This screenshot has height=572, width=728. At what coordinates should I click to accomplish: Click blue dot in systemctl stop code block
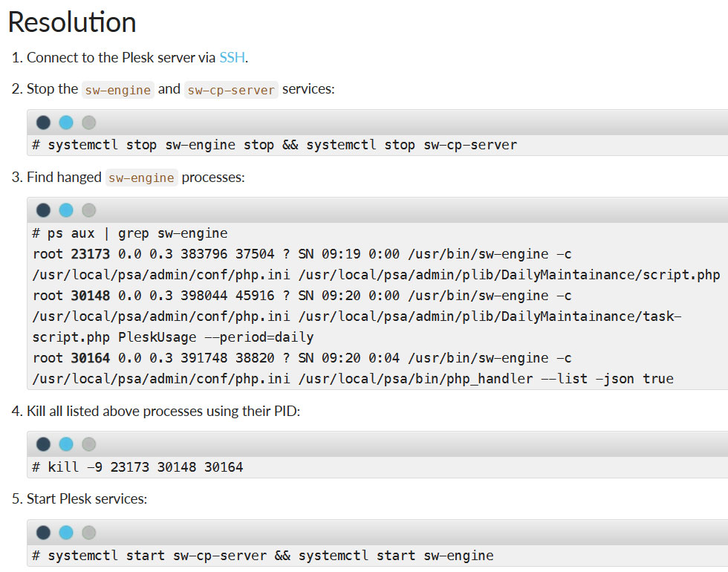tap(66, 123)
